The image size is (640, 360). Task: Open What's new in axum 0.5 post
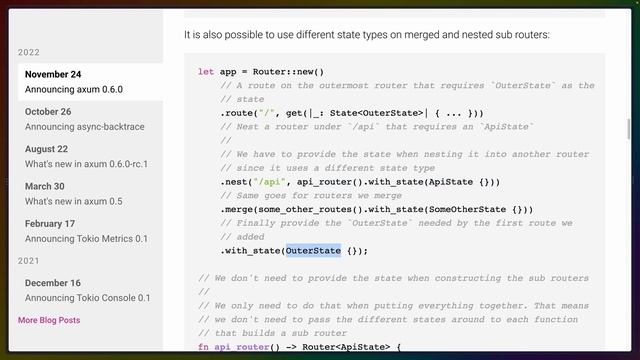click(73, 201)
